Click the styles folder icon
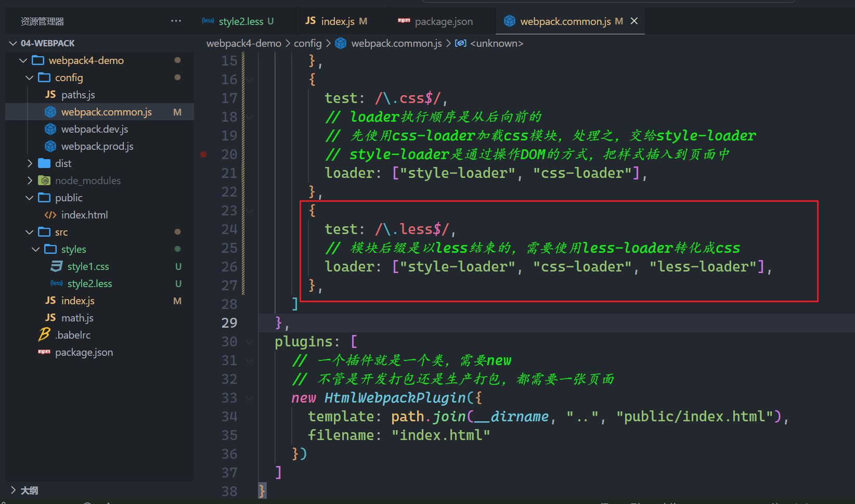The image size is (855, 504). point(50,249)
